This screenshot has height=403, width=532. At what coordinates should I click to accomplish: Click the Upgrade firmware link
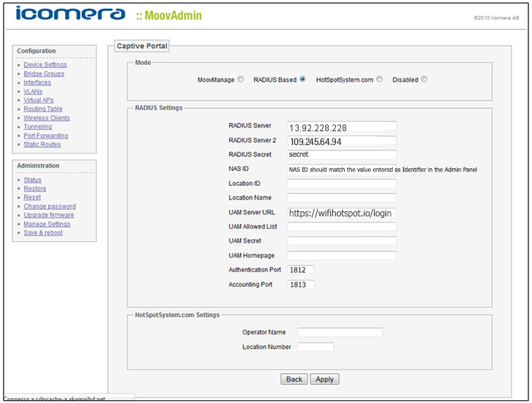click(49, 215)
